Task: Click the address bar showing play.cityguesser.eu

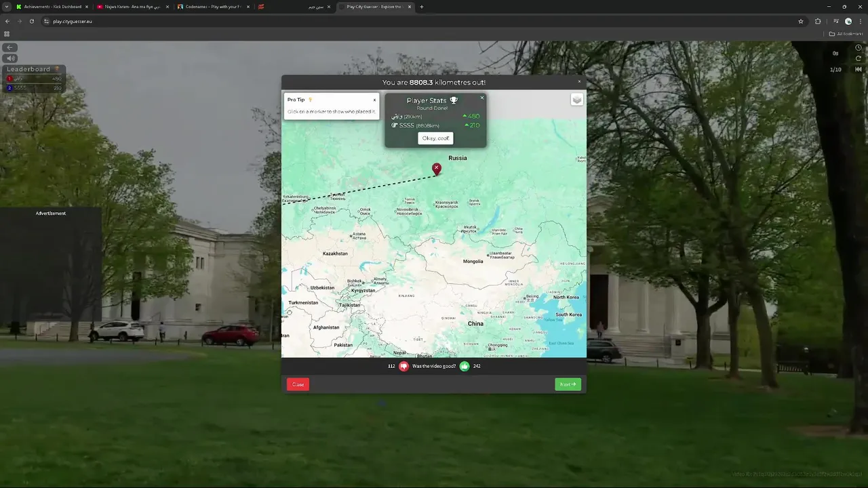Action: point(420,21)
